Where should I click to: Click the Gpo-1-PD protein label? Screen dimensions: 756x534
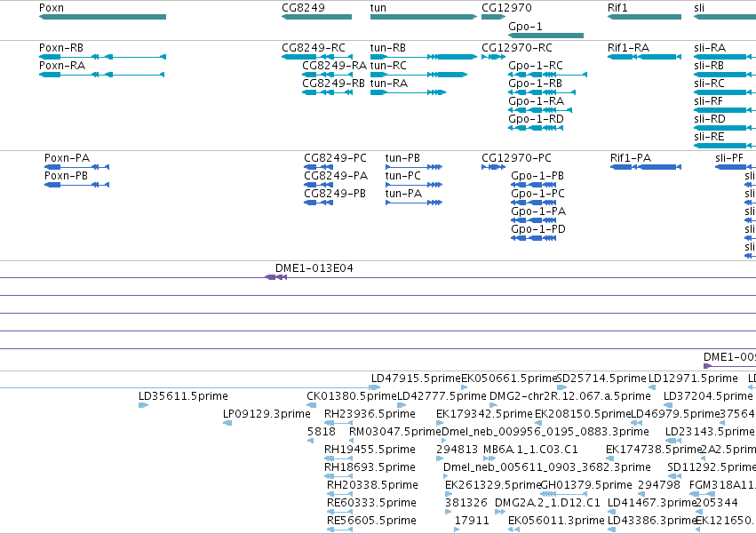pyautogui.click(x=538, y=229)
